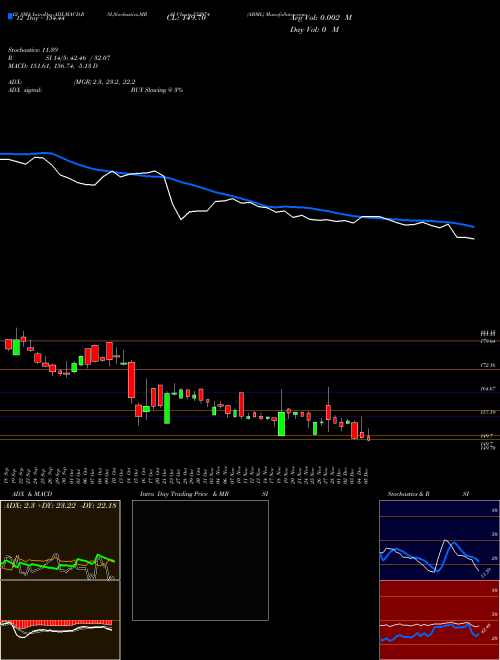Click the last date label '05 Dec' on x-axis
500x660 pixels.
[367, 475]
